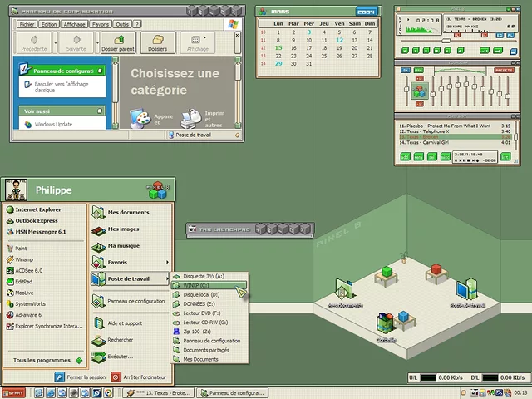This screenshot has width=532, height=399.
Task: Expand Tous les programmes list
Action: (46, 360)
